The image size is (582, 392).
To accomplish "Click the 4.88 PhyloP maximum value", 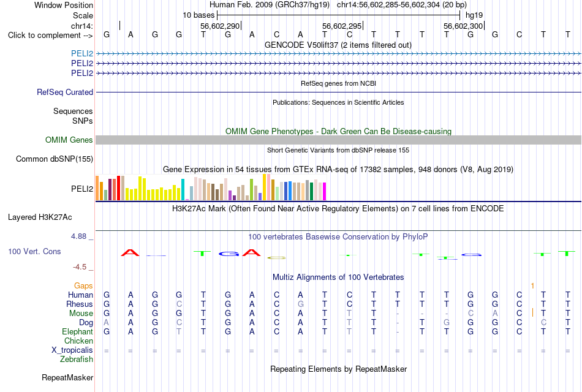I will (x=78, y=236).
